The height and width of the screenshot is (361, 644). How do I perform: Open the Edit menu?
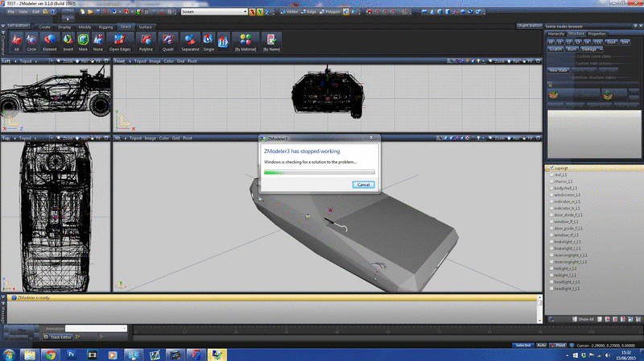coord(36,12)
